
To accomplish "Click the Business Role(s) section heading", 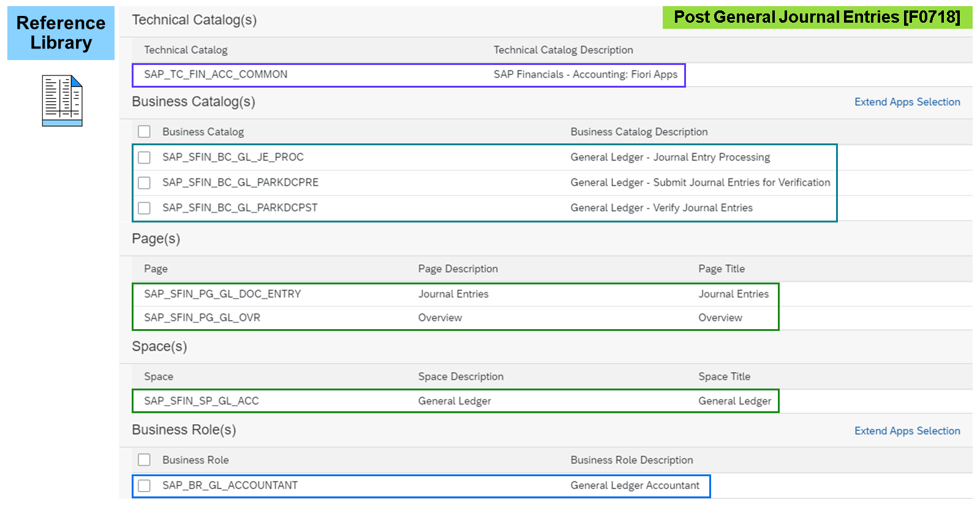I will (184, 430).
